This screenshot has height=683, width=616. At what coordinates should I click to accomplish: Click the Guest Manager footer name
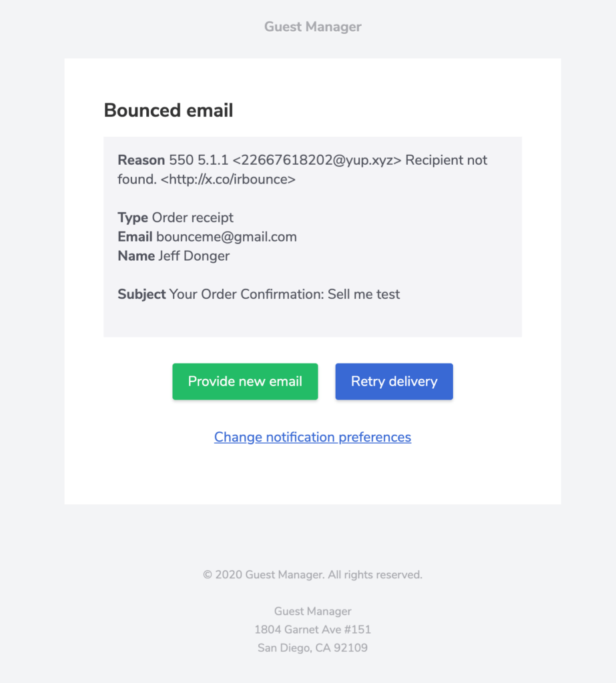tap(312, 611)
